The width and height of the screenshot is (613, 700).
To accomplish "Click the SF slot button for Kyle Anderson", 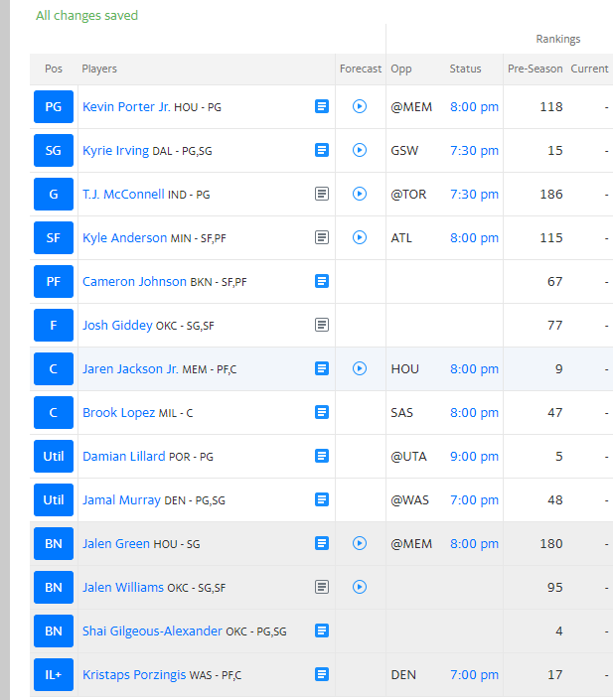I will click(x=54, y=237).
